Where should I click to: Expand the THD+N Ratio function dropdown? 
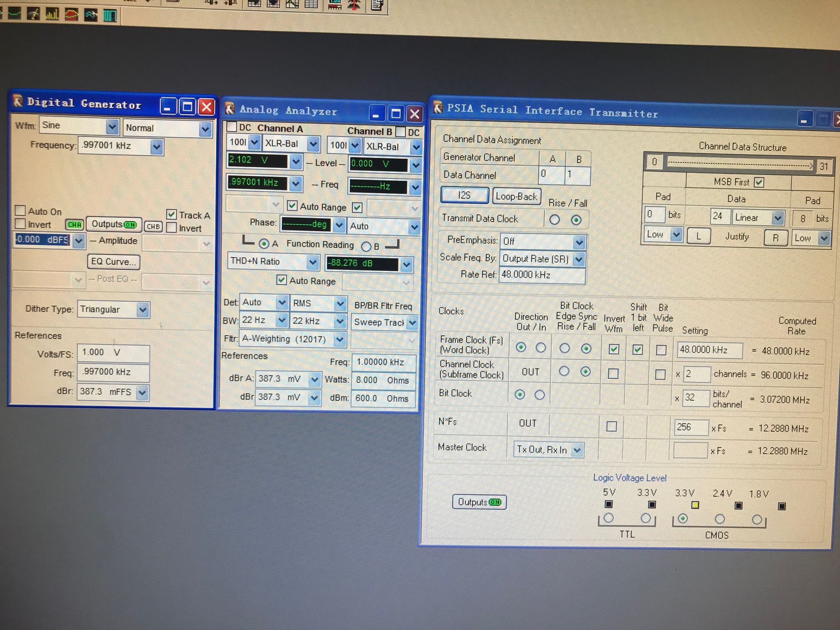point(312,262)
